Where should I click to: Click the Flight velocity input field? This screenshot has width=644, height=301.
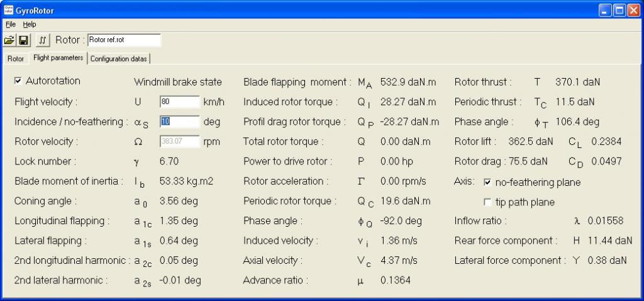pos(180,101)
